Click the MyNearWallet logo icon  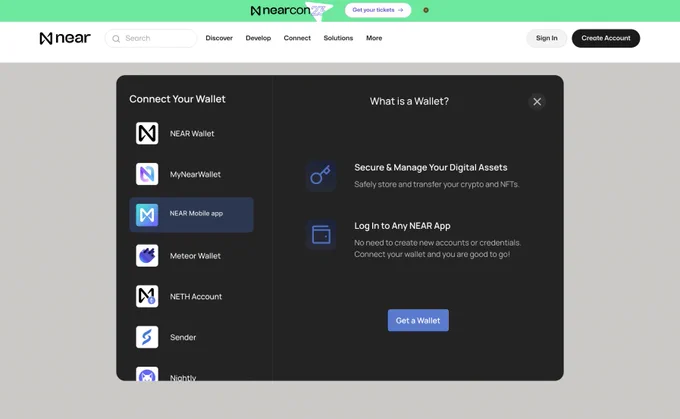pos(147,174)
